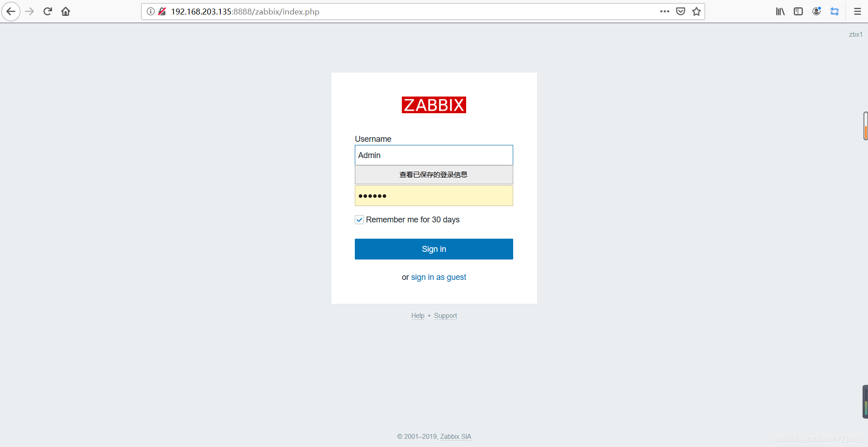Viewport: 868px width, 447px height.
Task: Open the Library icon in toolbar
Action: [780, 11]
